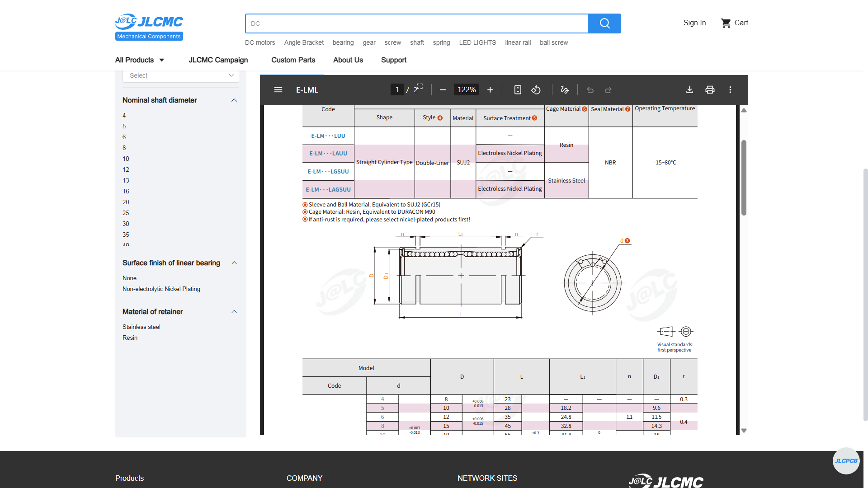Click the search magnifier button
Viewport: 868px width, 488px height.
pyautogui.click(x=604, y=23)
